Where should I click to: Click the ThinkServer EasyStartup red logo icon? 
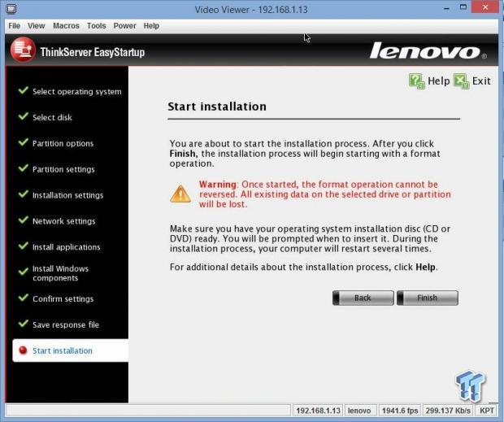point(23,50)
